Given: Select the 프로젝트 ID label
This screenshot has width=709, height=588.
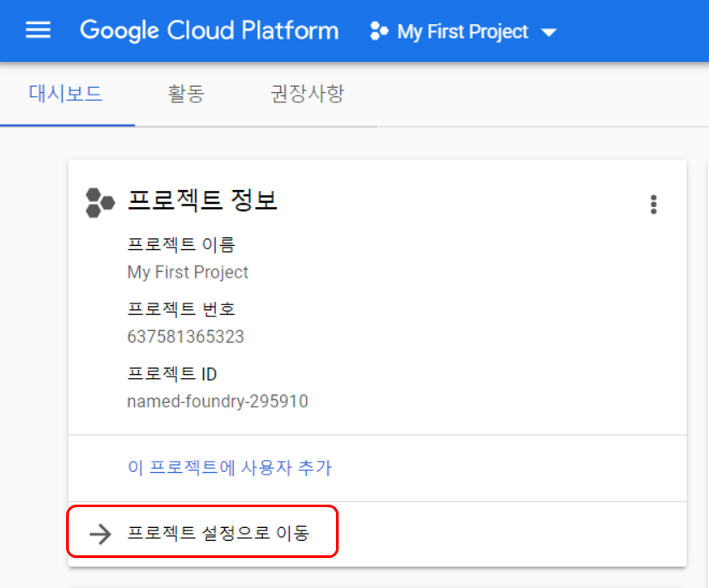Looking at the screenshot, I should coord(172,374).
